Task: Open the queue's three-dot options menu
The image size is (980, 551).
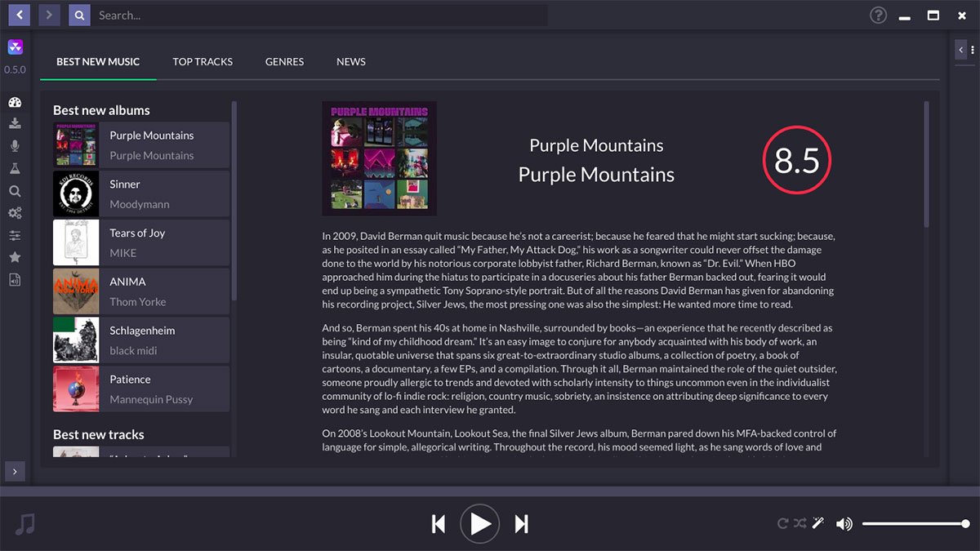Action: coord(972,50)
